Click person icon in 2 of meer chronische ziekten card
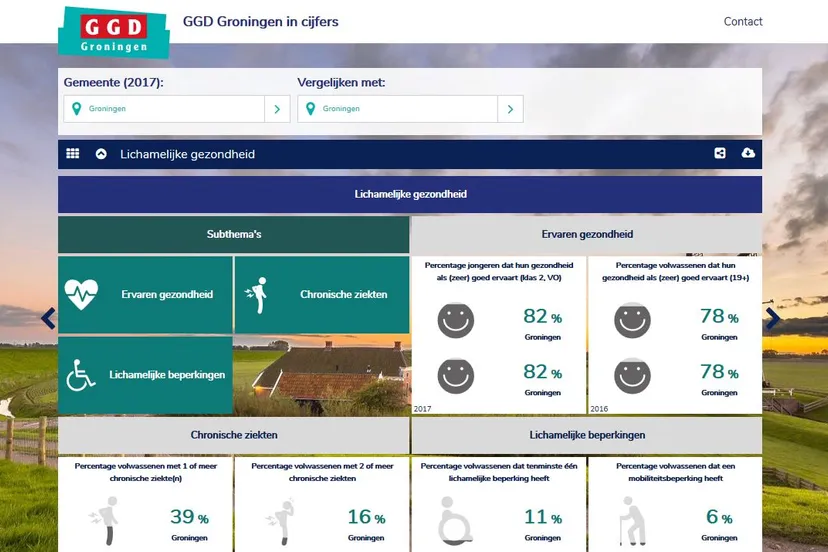The image size is (828, 552). point(280,521)
